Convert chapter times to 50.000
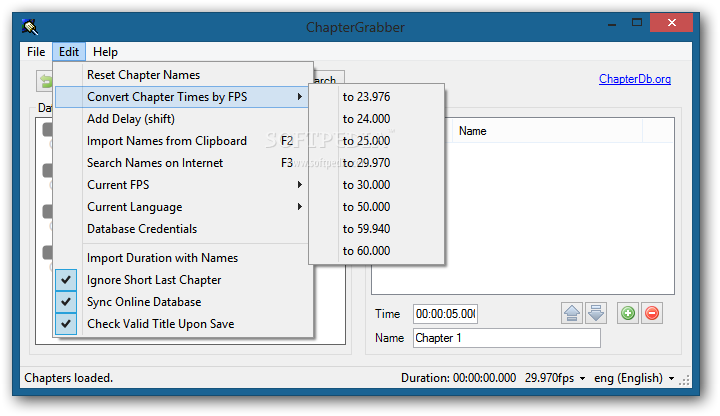Screen dimensions: 720x416 coord(377,207)
